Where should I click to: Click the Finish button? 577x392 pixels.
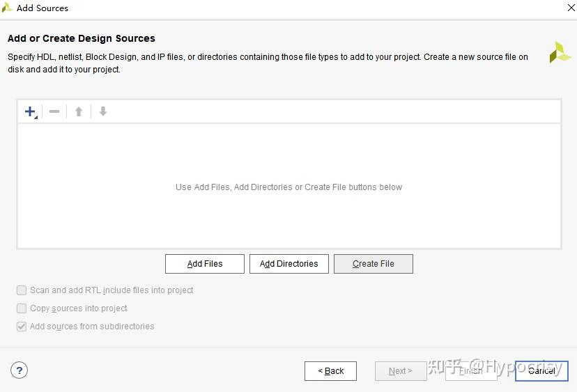(x=471, y=371)
